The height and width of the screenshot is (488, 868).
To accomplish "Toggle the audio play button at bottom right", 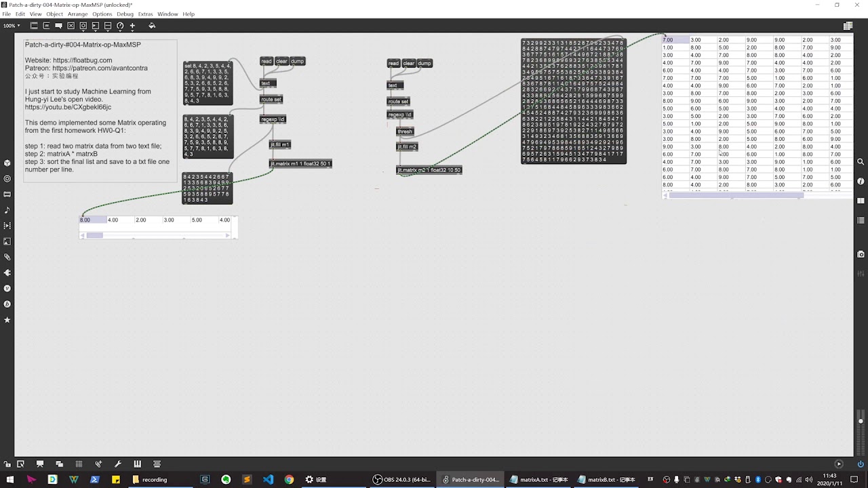I will [x=839, y=464].
